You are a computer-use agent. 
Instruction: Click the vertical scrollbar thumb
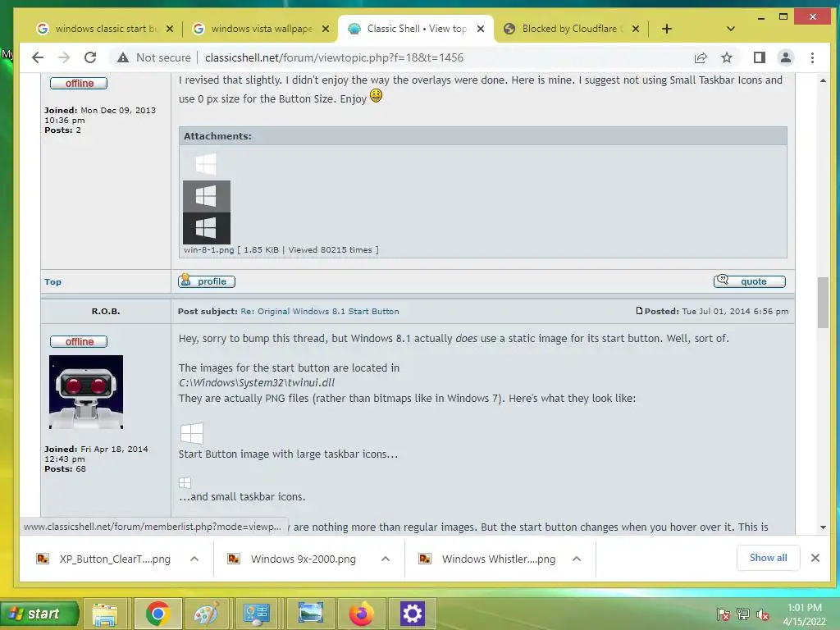pyautogui.click(x=823, y=302)
